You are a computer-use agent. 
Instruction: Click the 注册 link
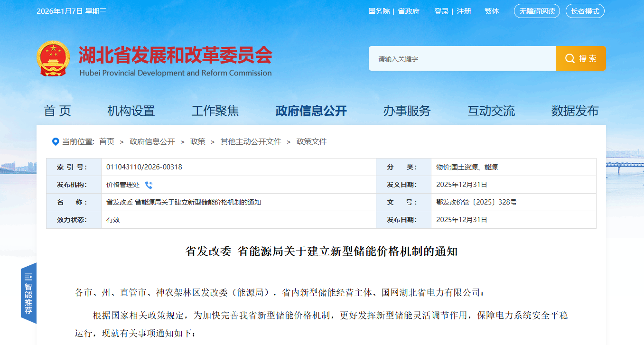pos(464,11)
